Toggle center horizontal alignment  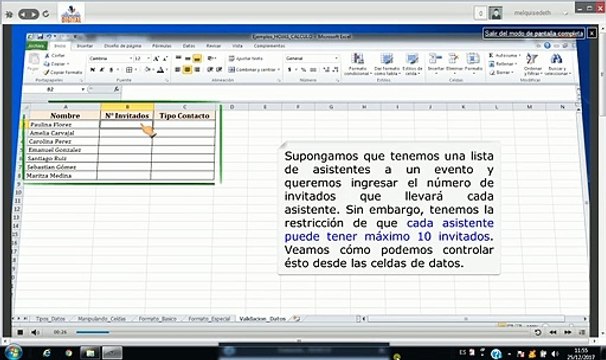(187, 70)
